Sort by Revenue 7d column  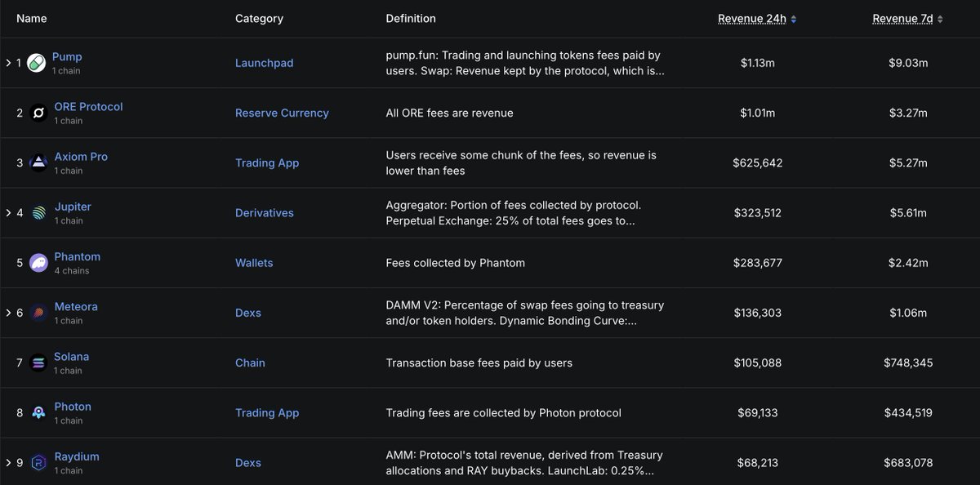pos(907,19)
